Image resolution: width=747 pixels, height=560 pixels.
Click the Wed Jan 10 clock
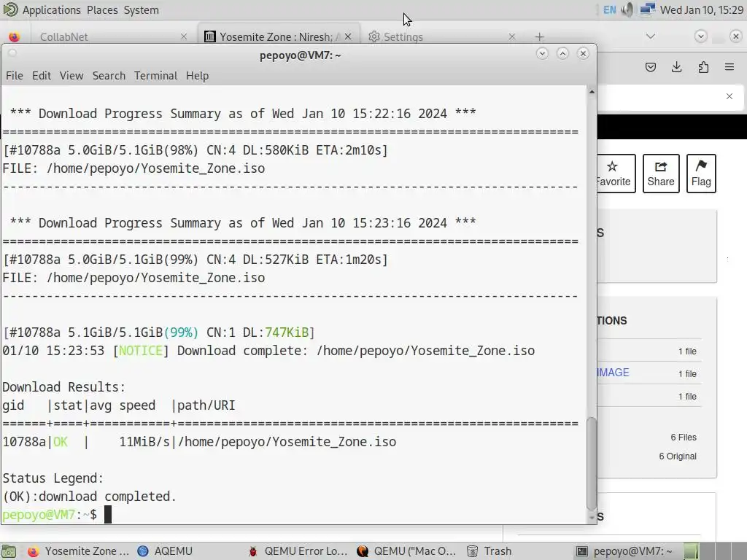(701, 10)
